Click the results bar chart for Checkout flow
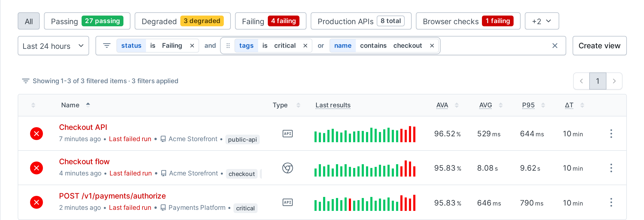This screenshot has height=220, width=644. [365, 168]
